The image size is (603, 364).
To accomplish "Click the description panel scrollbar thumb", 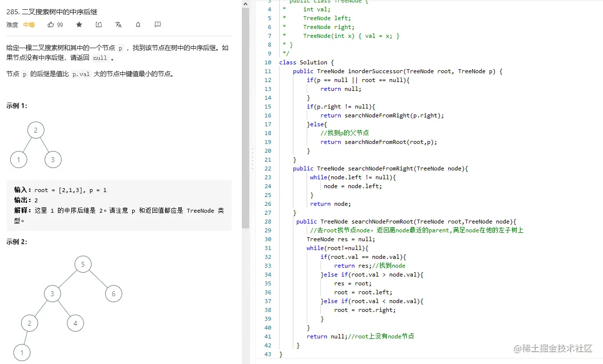I will (246, 118).
